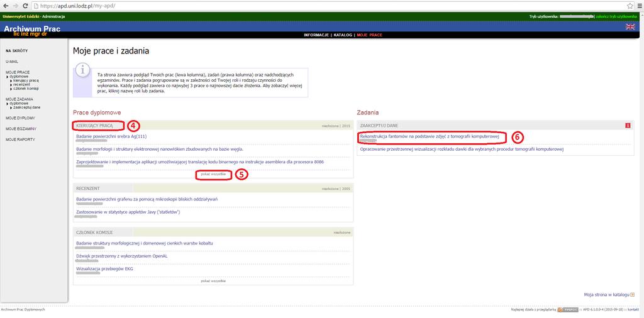Select zaakceptuj dane in sidebar tree
644x318 pixels.
click(26, 107)
